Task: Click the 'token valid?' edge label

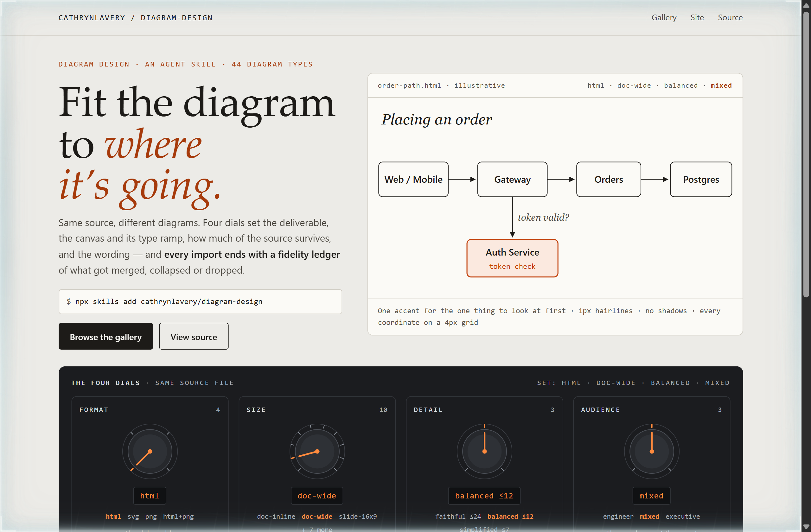Action: tap(544, 217)
